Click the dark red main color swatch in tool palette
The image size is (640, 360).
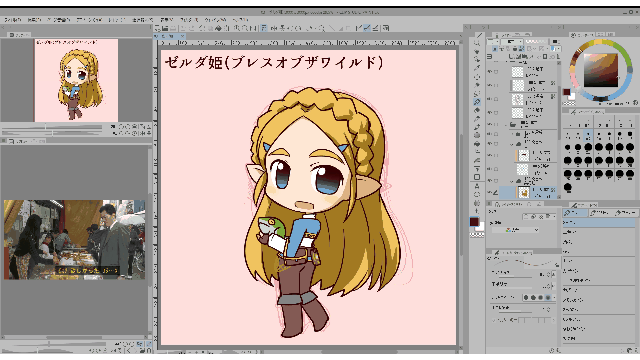(474, 221)
